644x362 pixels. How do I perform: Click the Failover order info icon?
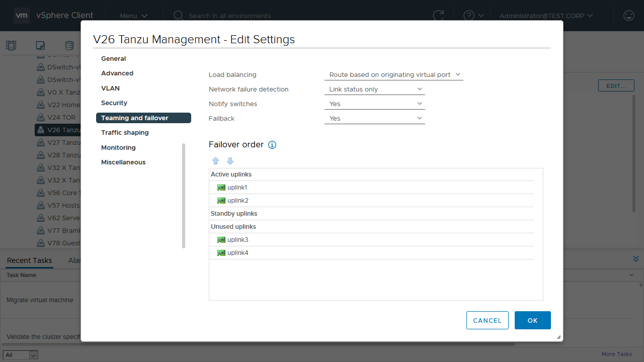click(x=272, y=145)
